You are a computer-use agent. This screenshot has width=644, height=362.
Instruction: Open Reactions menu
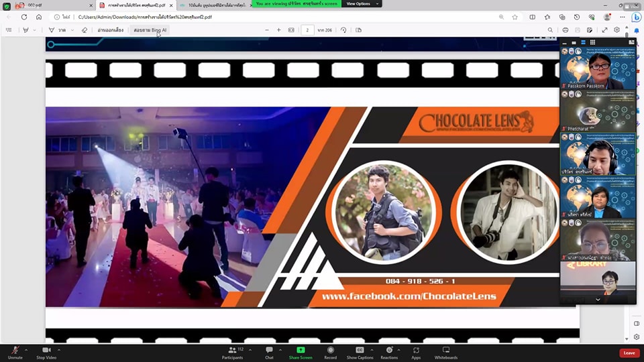point(389,353)
